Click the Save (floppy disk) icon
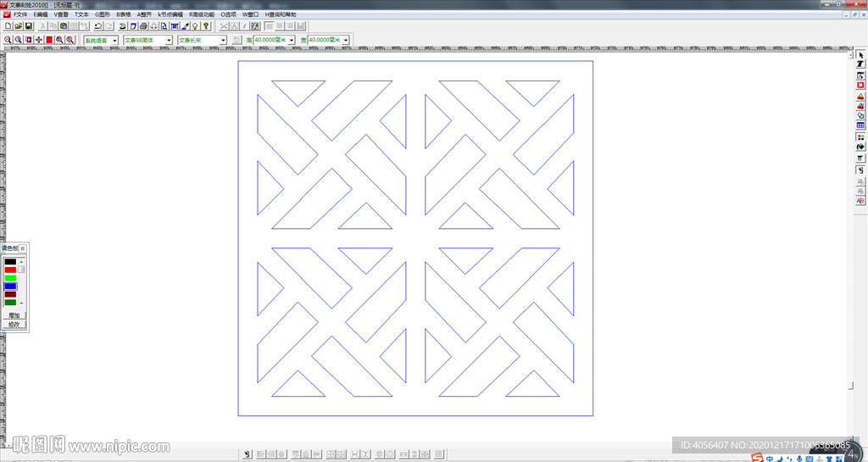 point(28,26)
